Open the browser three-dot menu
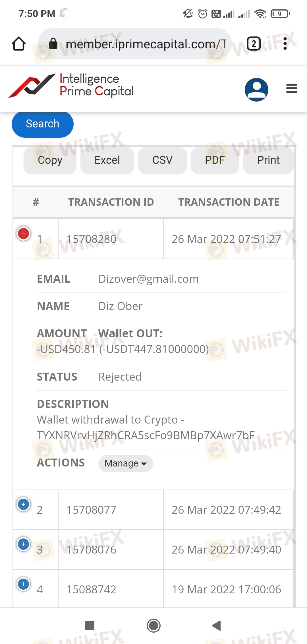 coord(285,44)
